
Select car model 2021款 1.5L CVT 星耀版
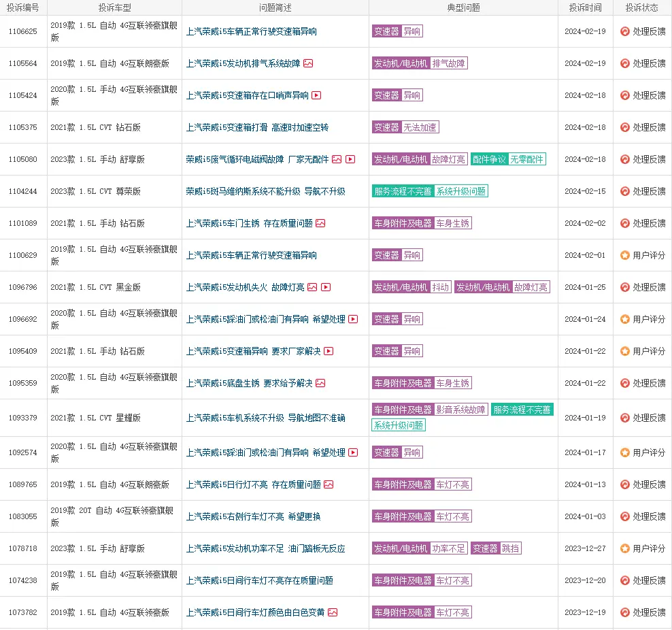click(x=96, y=418)
